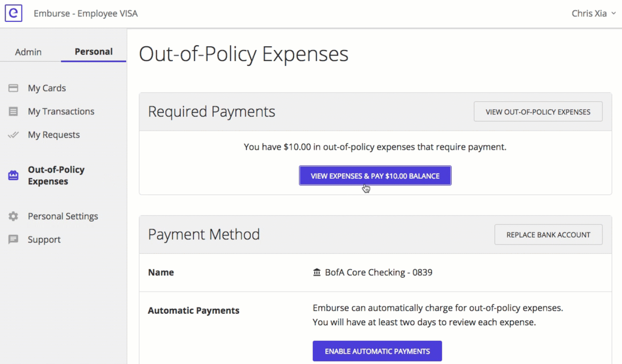Viewport: 622px width, 364px height.
Task: Open Personal Settings via the gear icon
Action: (13, 216)
